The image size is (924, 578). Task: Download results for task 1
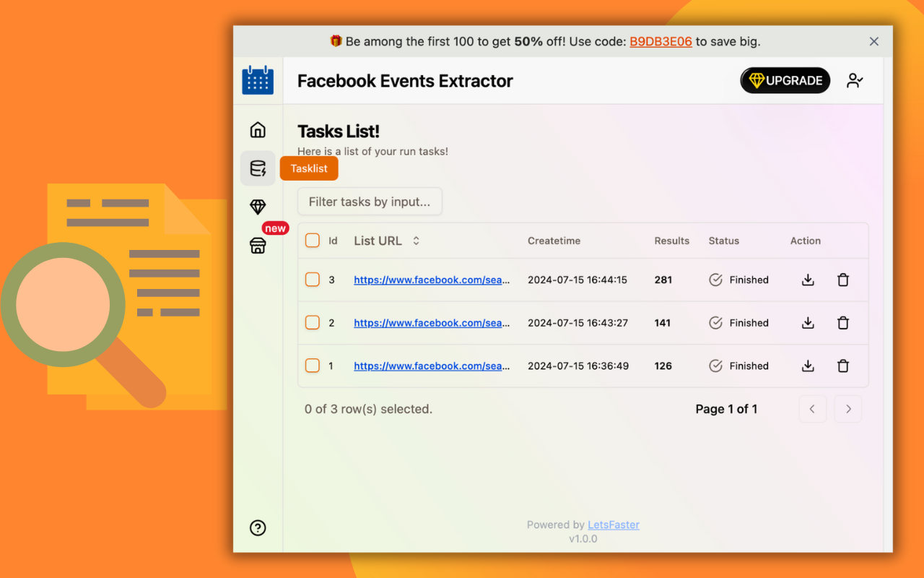click(x=808, y=366)
